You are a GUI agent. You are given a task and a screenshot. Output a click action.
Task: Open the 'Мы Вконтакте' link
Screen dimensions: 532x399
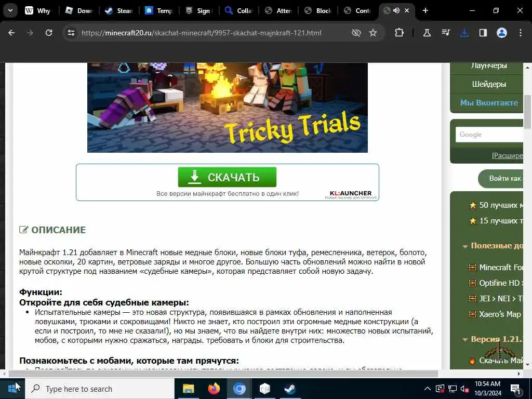tap(489, 102)
